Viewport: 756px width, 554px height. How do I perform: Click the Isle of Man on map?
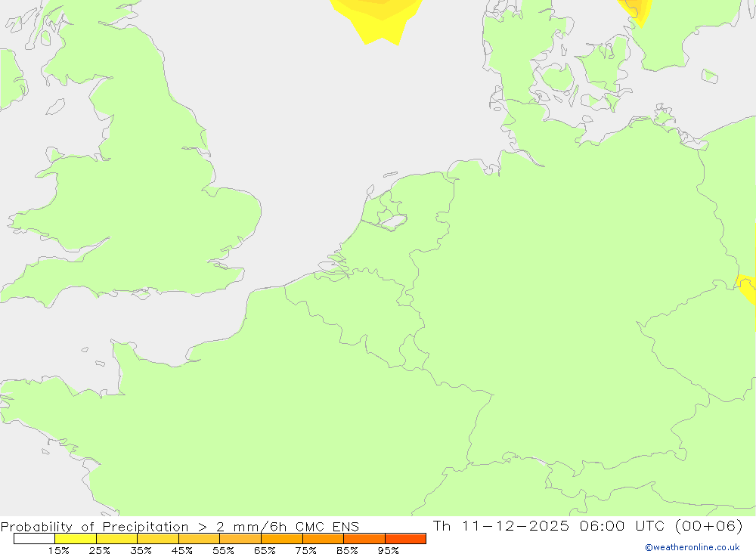click(55, 107)
